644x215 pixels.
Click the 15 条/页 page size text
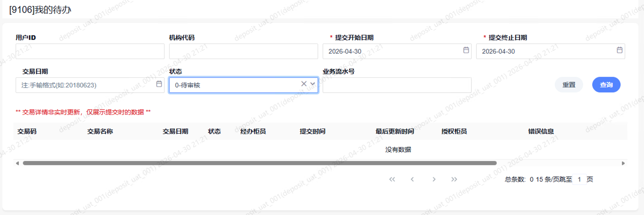547,180
